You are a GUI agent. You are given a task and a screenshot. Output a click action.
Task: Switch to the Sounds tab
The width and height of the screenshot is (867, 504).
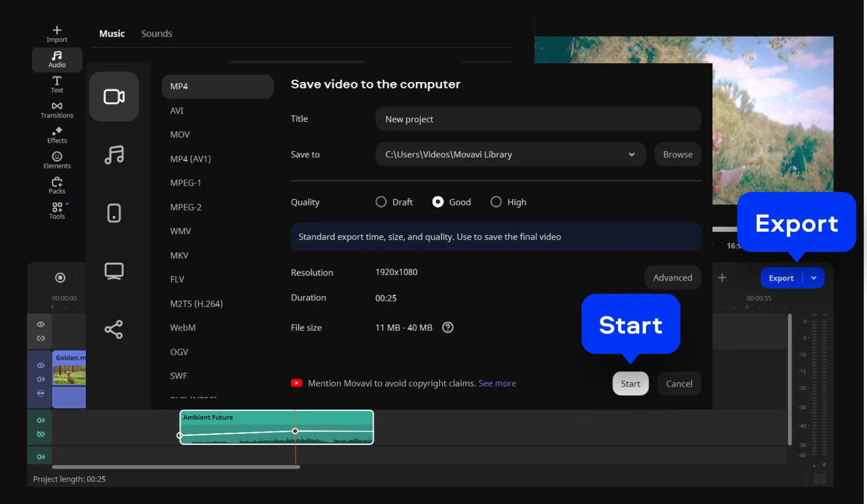point(157,34)
